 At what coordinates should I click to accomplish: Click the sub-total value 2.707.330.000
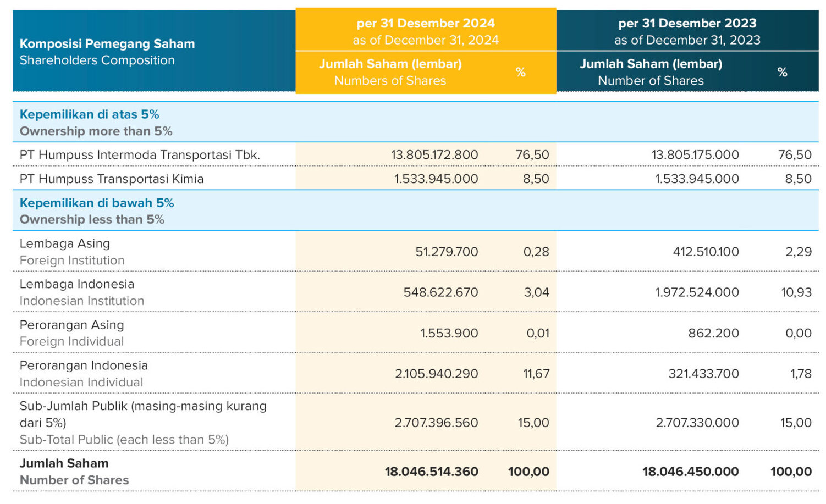[x=697, y=423]
